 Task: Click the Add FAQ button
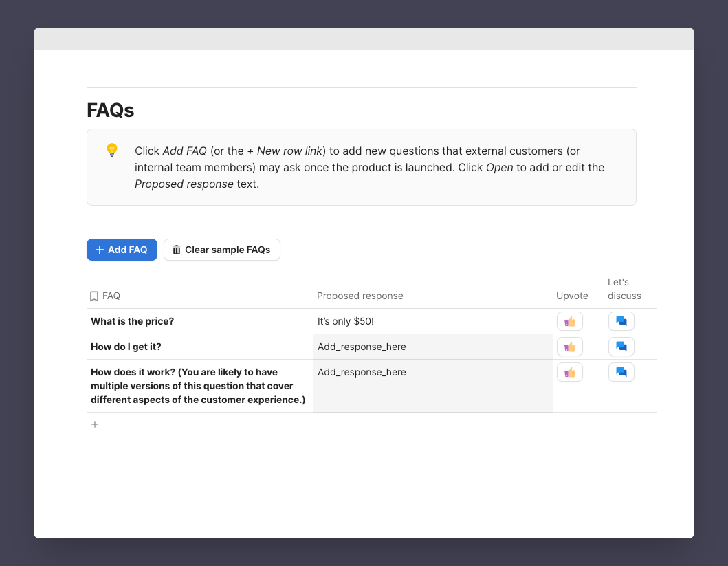point(122,250)
